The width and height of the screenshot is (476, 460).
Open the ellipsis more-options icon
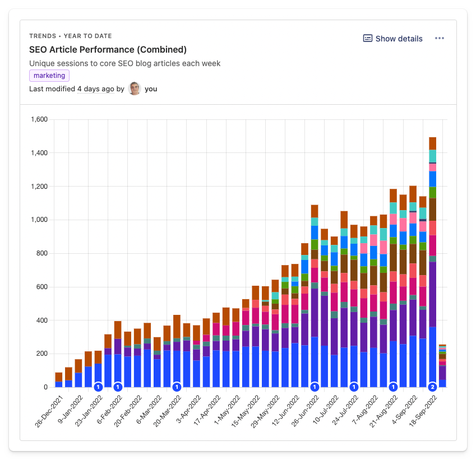click(440, 38)
